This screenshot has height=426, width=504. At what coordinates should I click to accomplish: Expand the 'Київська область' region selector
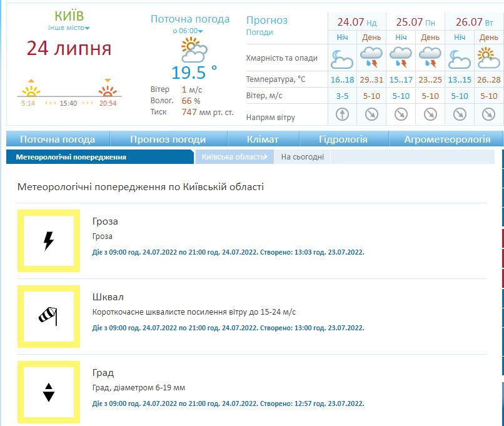234,157
